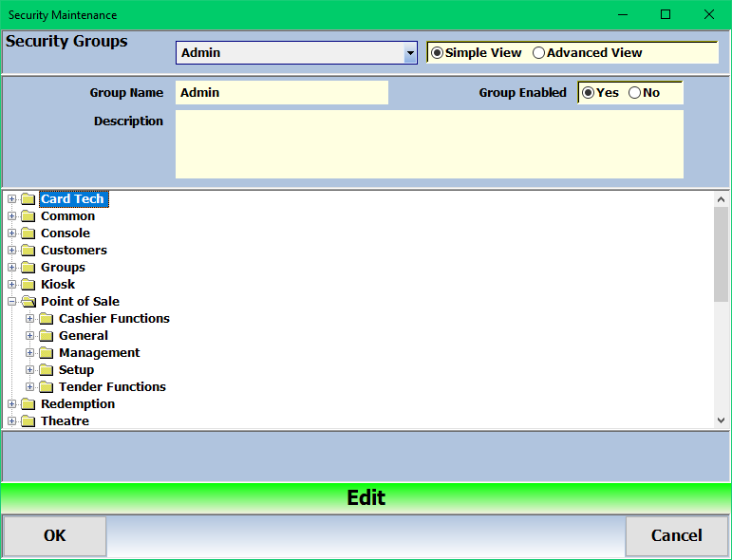Click the yellow Cashier Functions folder icon

[x=46, y=319]
